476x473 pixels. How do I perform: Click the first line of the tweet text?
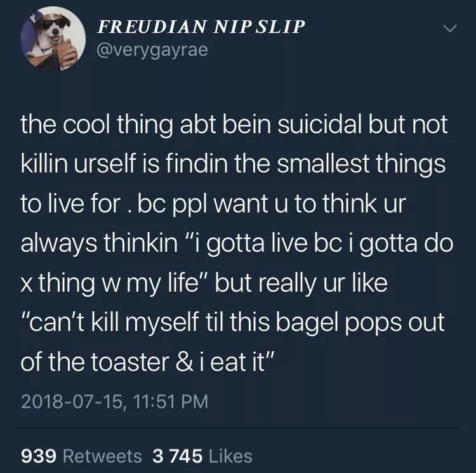[x=234, y=124]
